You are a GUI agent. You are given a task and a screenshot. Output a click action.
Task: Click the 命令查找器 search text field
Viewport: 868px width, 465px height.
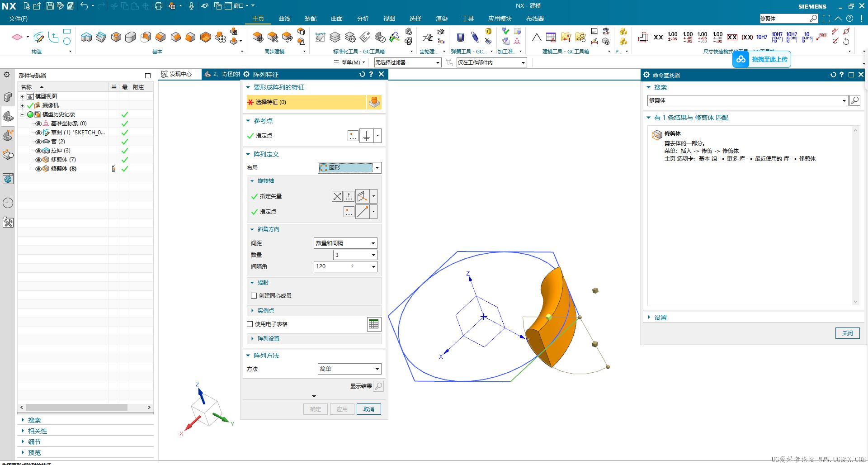pyautogui.click(x=745, y=100)
